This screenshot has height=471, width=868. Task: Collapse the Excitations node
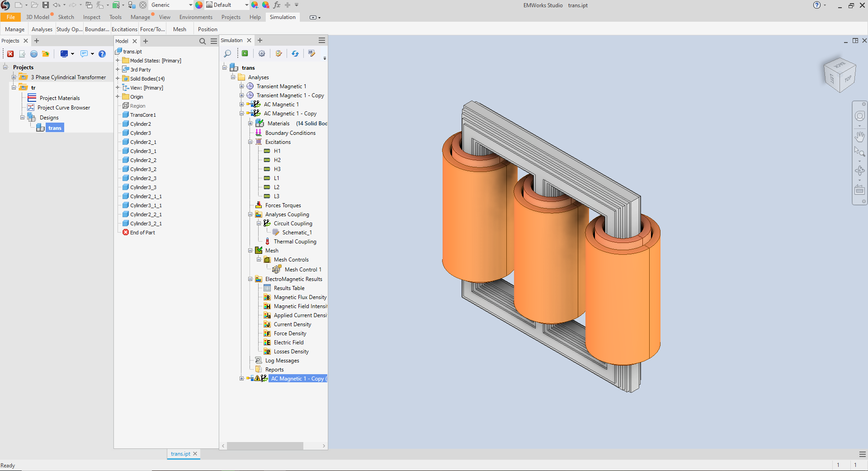point(250,142)
